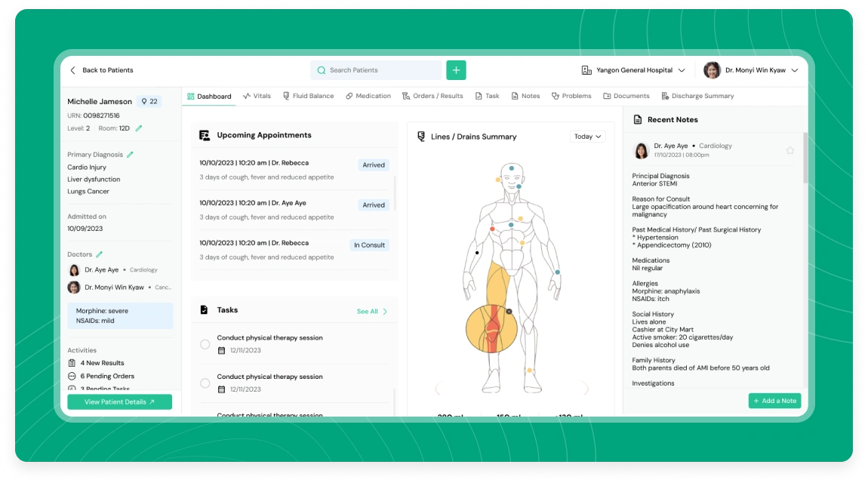Click the hospital building icon
The width and height of the screenshot is (868, 483).
coord(586,70)
